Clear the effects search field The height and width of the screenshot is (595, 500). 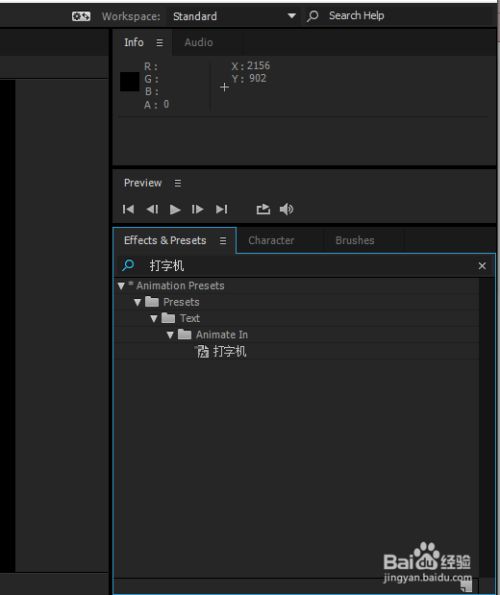(x=482, y=266)
